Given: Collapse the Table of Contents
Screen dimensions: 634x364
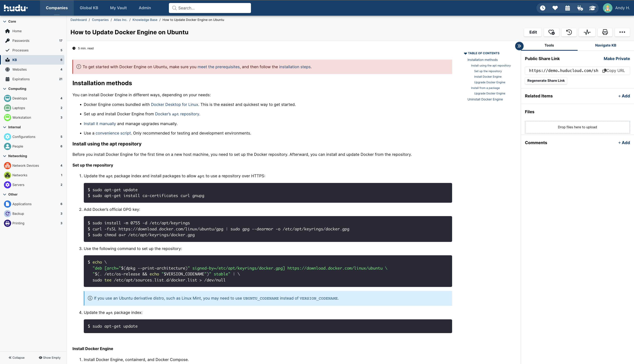Looking at the screenshot, I should point(465,53).
